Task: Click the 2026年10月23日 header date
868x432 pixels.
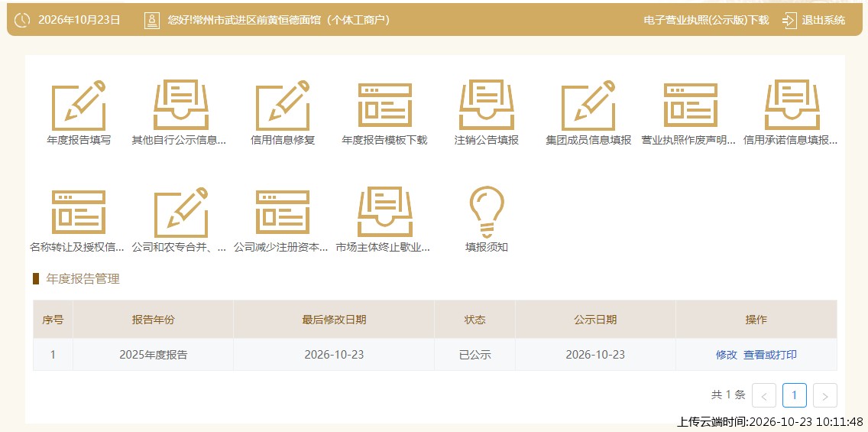Action: coord(79,20)
